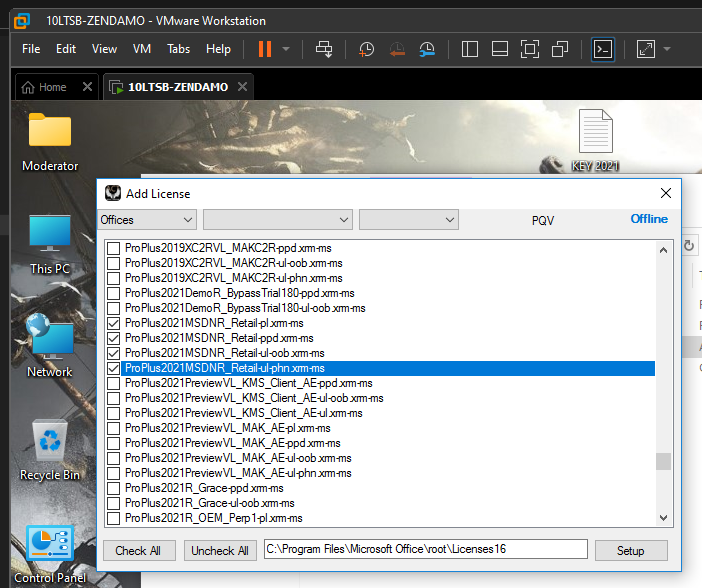This screenshot has height=588, width=702.
Task: Toggle the VMware library sidebar icon
Action: point(470,49)
